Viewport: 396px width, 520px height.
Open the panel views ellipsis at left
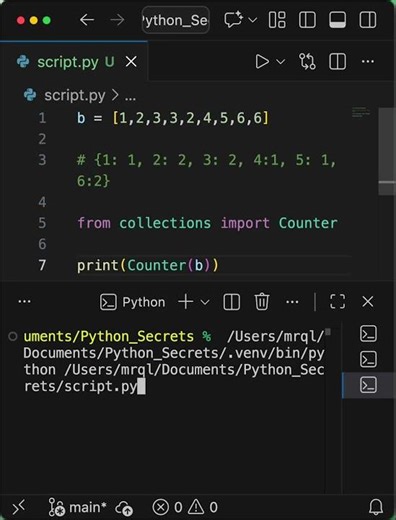coord(24,302)
